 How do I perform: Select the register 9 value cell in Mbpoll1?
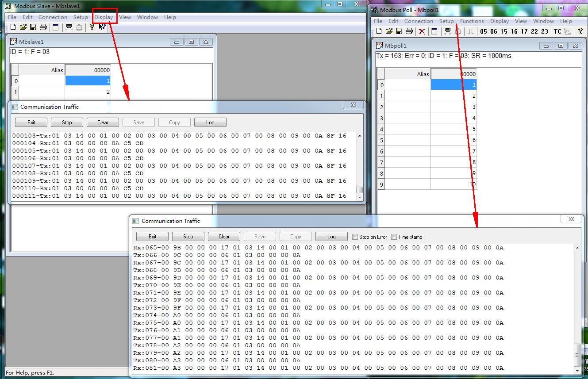point(453,184)
